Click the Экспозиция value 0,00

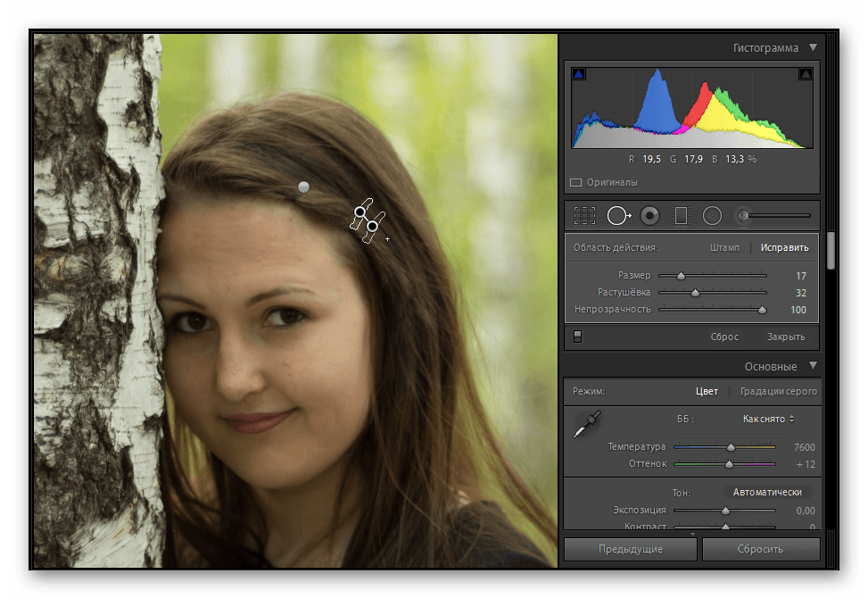click(806, 511)
